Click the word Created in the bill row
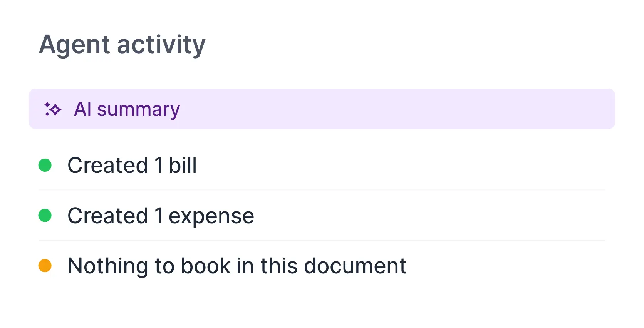Viewport: 644px width, 328px height. click(108, 165)
